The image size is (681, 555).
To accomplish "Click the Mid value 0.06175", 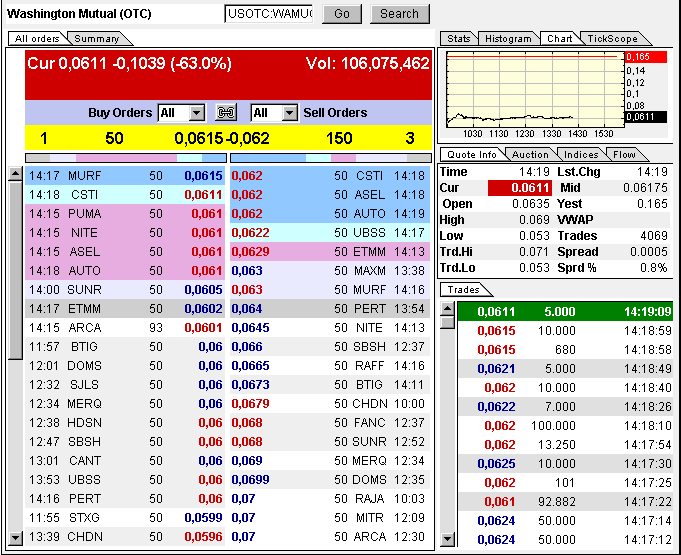I will click(x=645, y=188).
